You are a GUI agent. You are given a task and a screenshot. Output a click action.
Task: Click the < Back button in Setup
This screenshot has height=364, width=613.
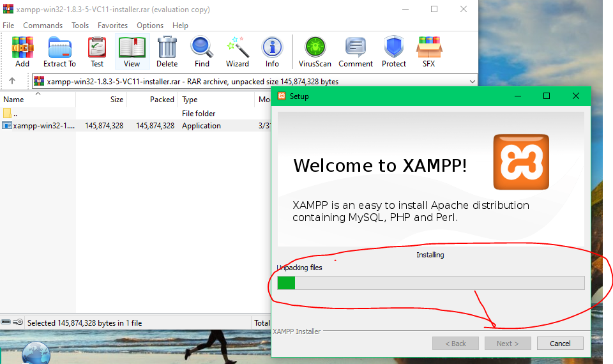coord(455,344)
